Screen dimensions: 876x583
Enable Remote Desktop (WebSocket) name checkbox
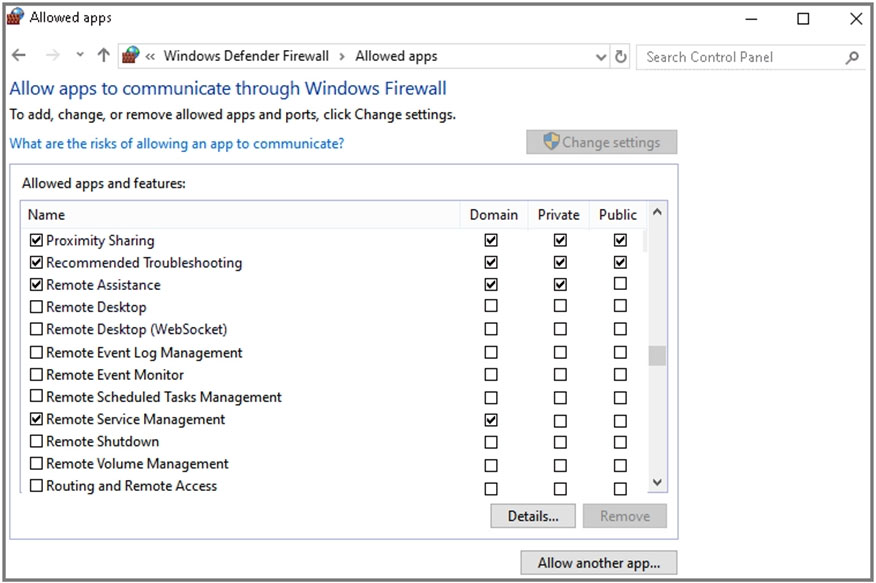tap(36, 329)
